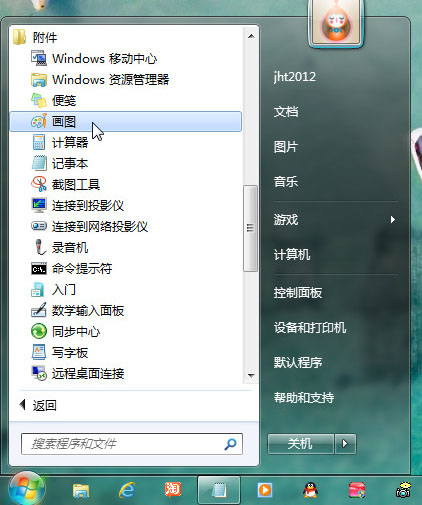Open 帮助和支持 help
Image resolution: width=422 pixels, height=505 pixels.
304,398
